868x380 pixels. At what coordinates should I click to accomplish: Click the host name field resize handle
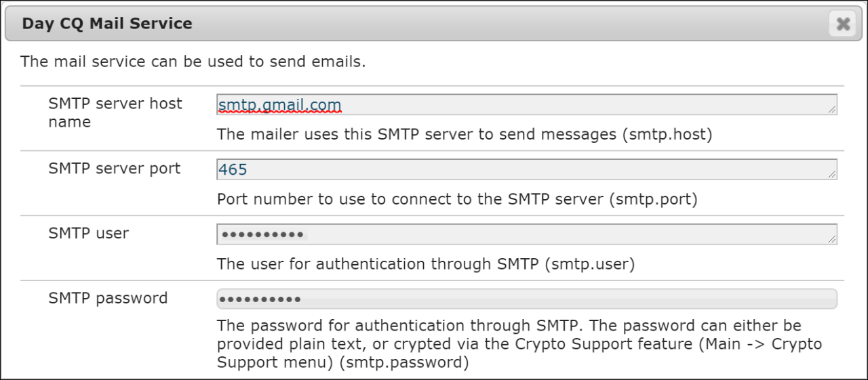point(832,110)
